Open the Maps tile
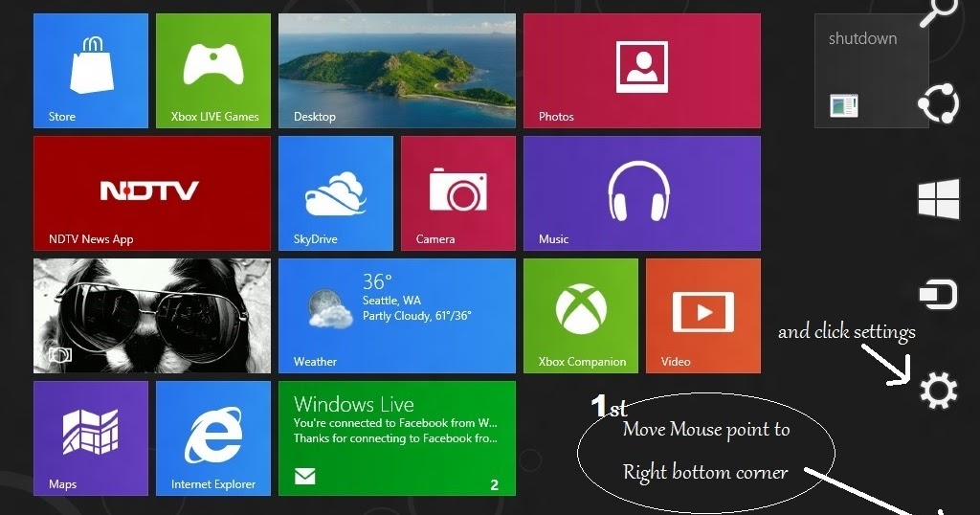This screenshot has height=515, width=980. [x=91, y=438]
